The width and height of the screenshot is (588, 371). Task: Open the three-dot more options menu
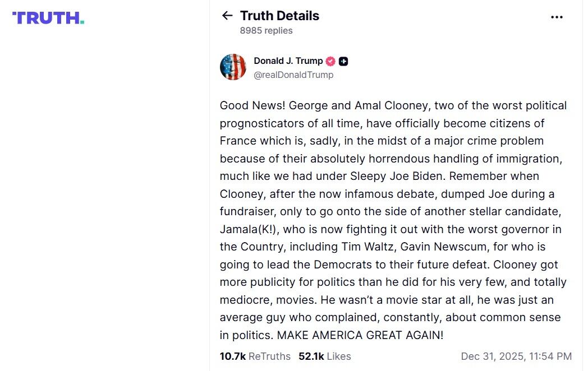point(556,17)
